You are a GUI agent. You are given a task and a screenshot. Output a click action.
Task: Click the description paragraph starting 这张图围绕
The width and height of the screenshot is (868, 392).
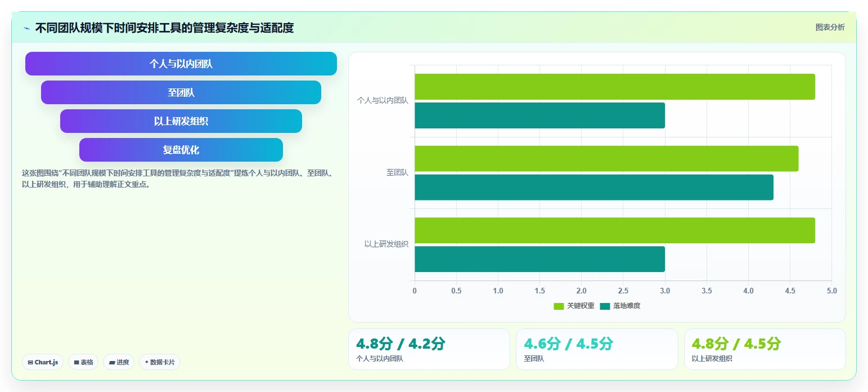coord(178,179)
